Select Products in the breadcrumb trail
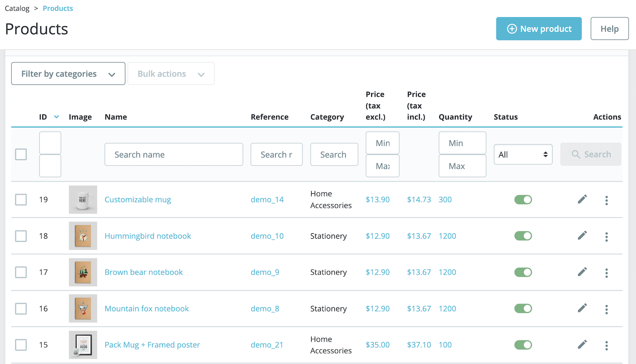 (x=58, y=8)
